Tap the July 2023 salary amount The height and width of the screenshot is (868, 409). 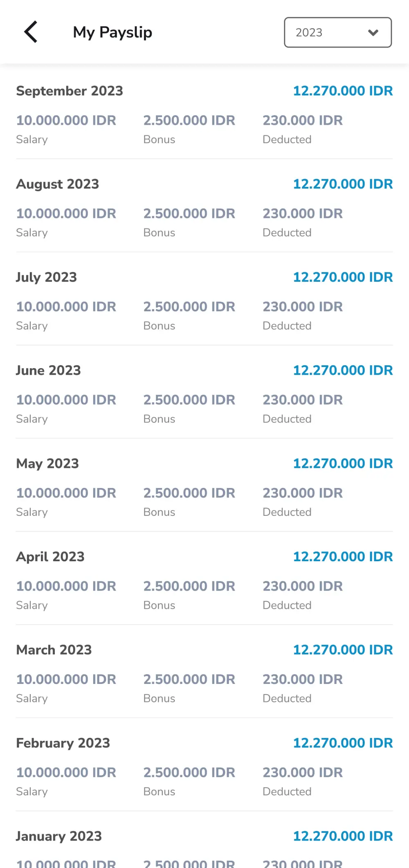(x=66, y=307)
